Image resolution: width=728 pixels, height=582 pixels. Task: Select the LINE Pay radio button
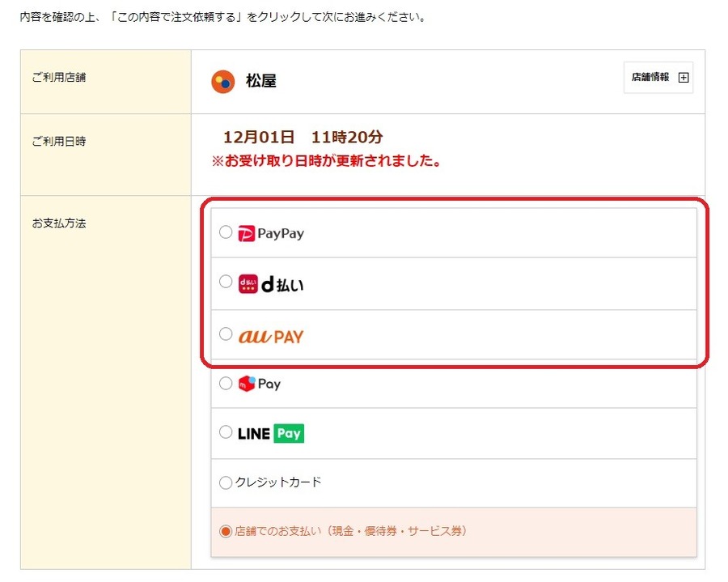(x=226, y=432)
